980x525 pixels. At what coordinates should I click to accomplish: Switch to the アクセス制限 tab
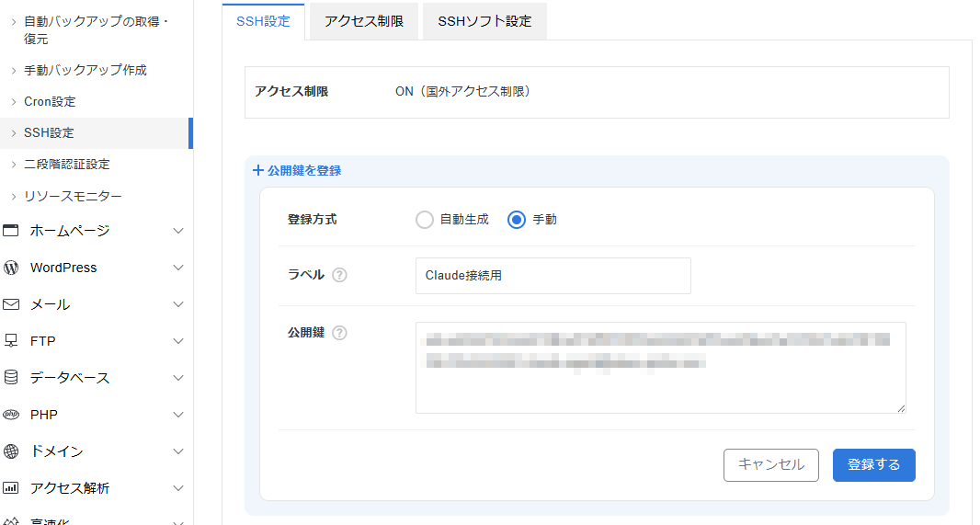(364, 21)
